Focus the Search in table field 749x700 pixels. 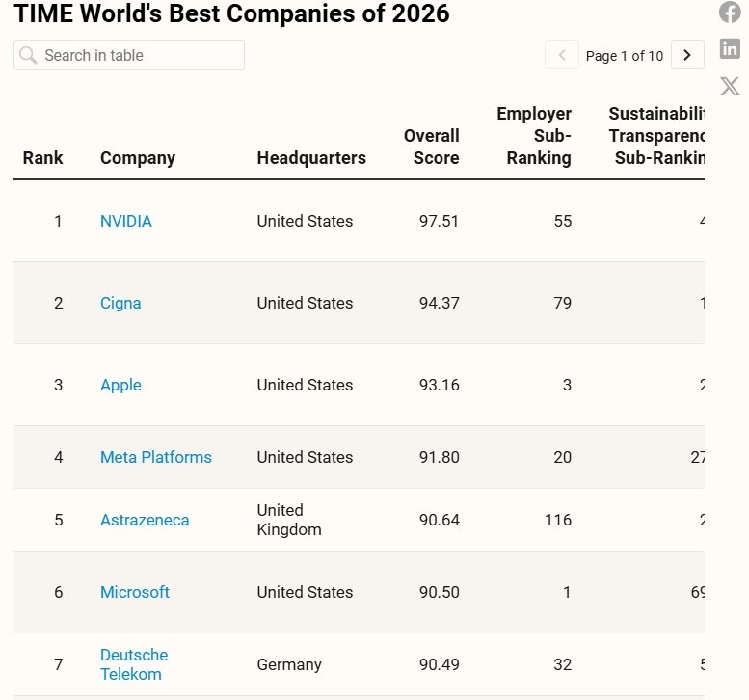[x=129, y=55]
